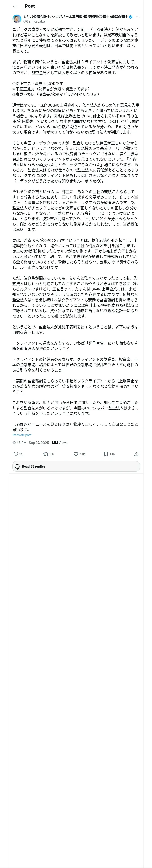152x868 pixels.
Task: View the 1.1M Views analytics
Action: (59, 443)
